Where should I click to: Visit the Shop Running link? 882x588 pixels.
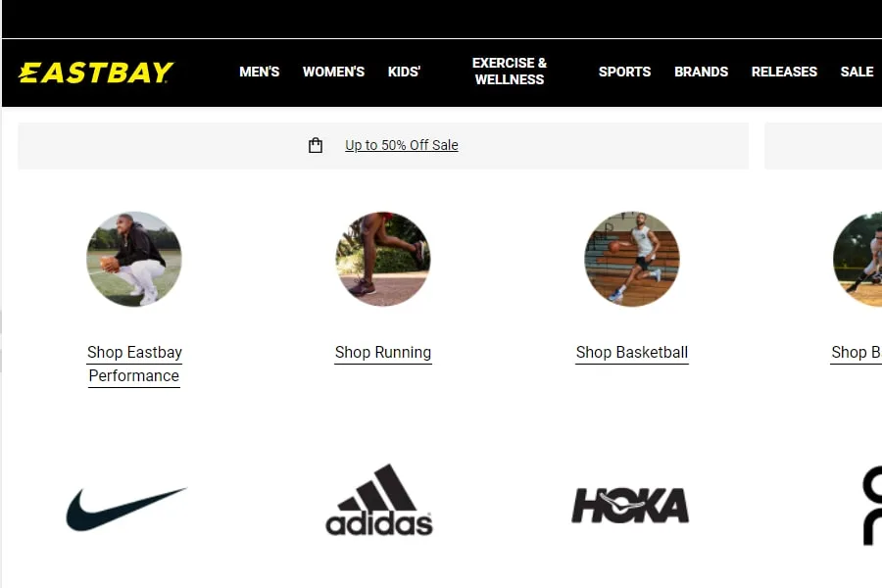pos(383,353)
